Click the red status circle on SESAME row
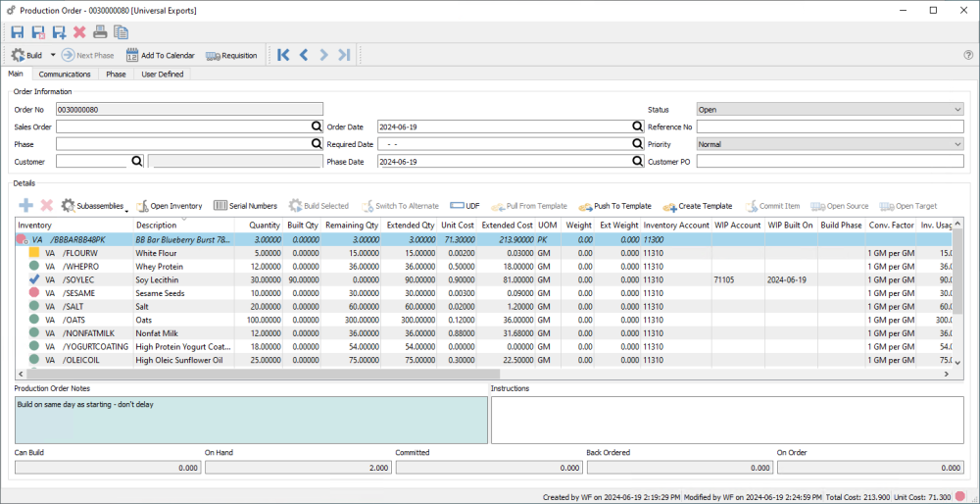This screenshot has width=980, height=504. (x=34, y=292)
